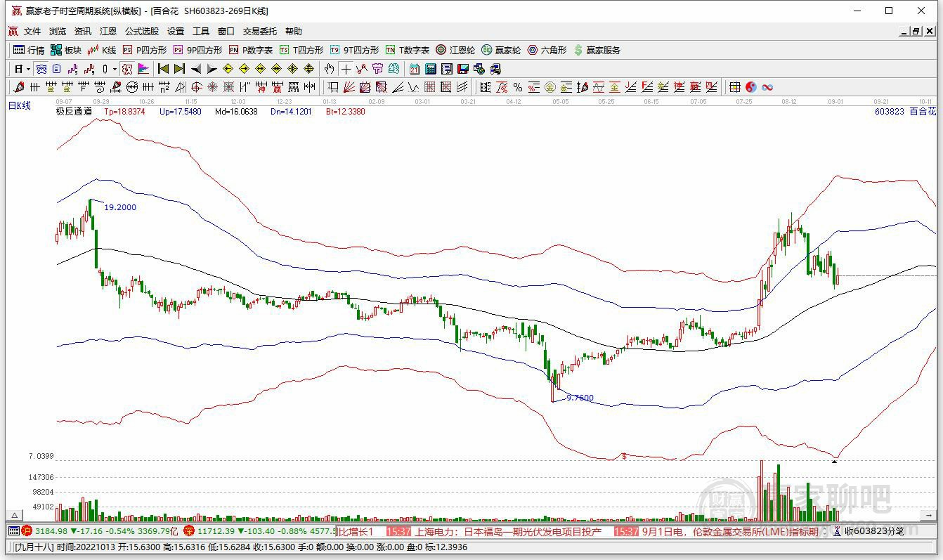Select the red fan lines tool
The height and width of the screenshot is (560, 943).
pos(349,87)
